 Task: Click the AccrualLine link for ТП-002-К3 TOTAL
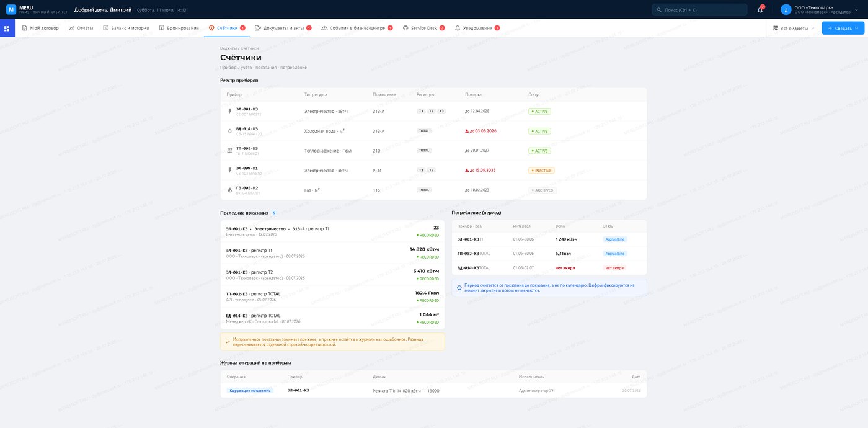click(615, 254)
